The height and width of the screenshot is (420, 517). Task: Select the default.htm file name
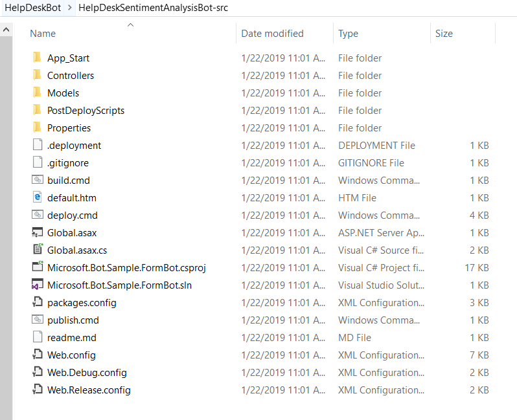coord(71,197)
